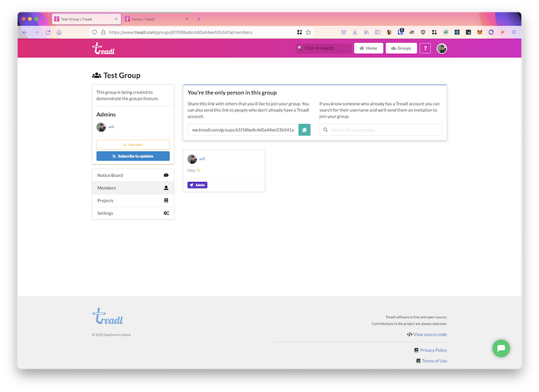
Task: Click will's avatar under Admins
Action: (x=101, y=127)
